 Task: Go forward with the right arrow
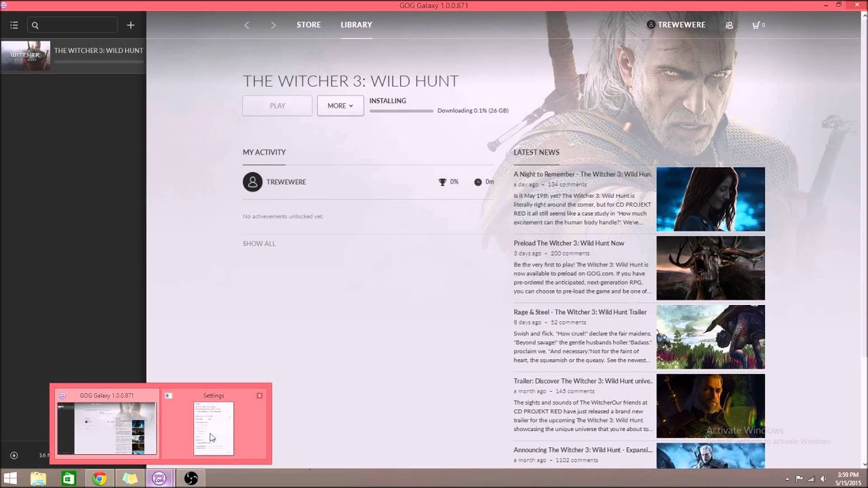[273, 25]
